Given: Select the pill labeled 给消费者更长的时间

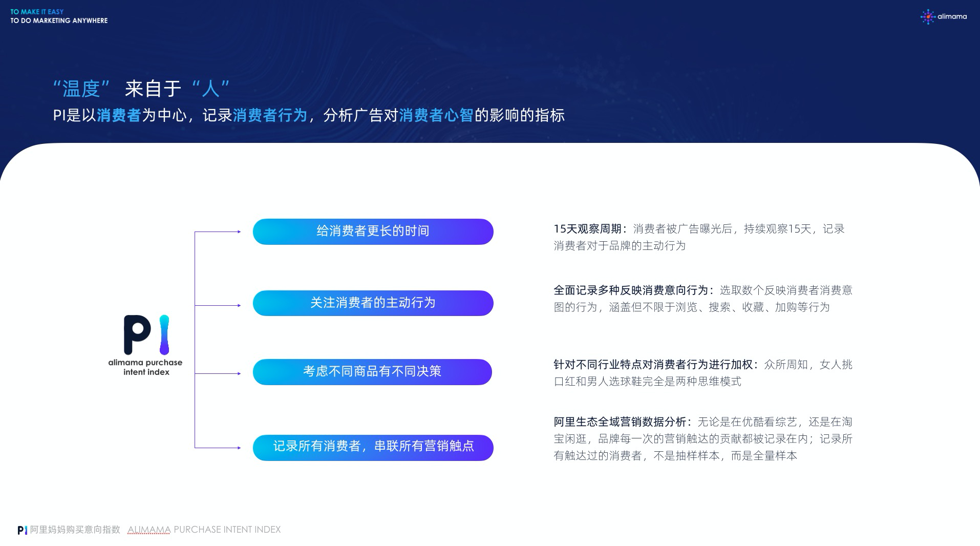Looking at the screenshot, I should click(373, 232).
